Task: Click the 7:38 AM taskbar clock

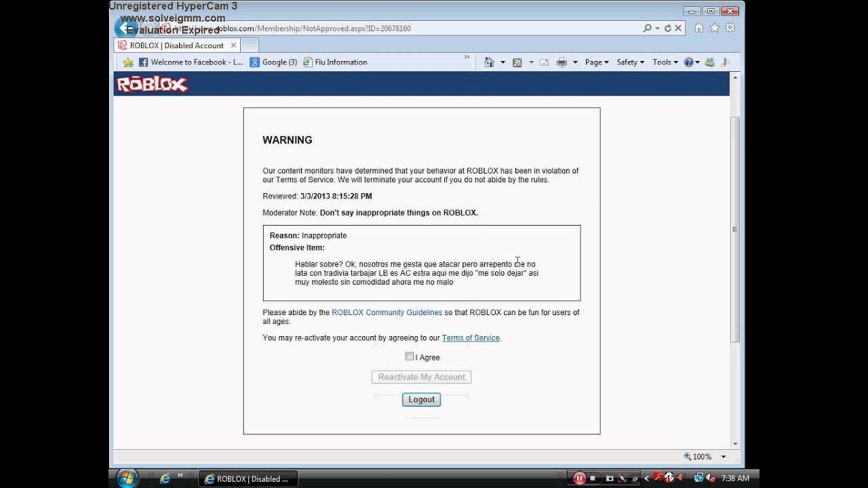Action: [735, 479]
